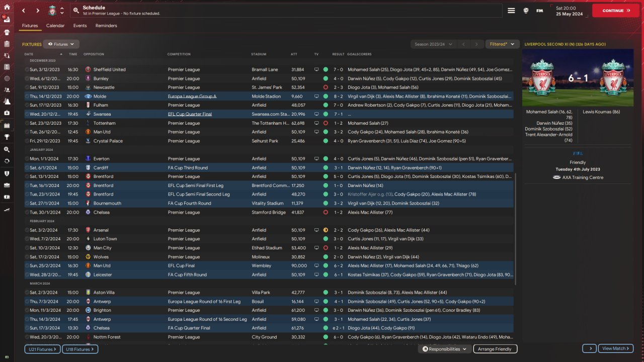Image resolution: width=644 pixels, height=362 pixels.
Task: Open the Squad screen shirt icon
Action: click(x=7, y=31)
